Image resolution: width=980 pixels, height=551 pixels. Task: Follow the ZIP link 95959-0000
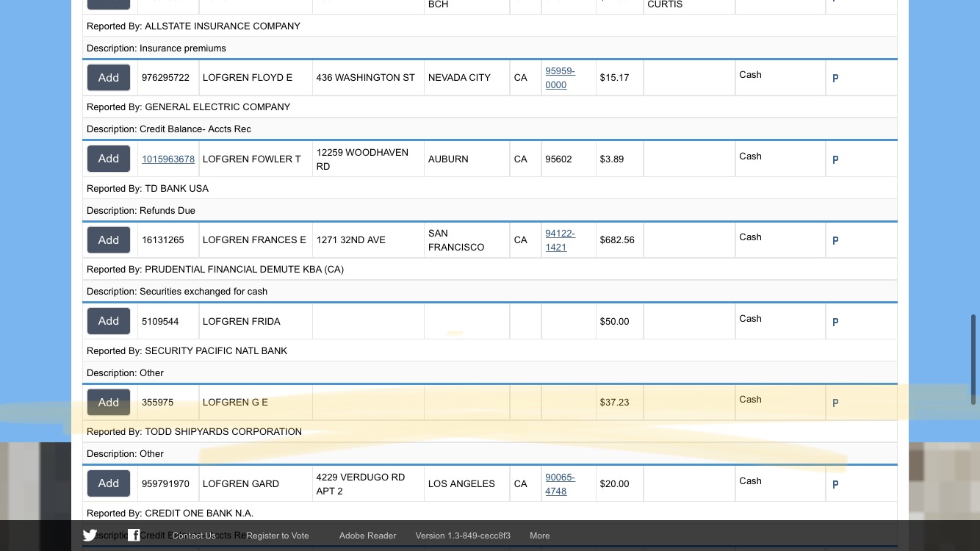pos(560,78)
